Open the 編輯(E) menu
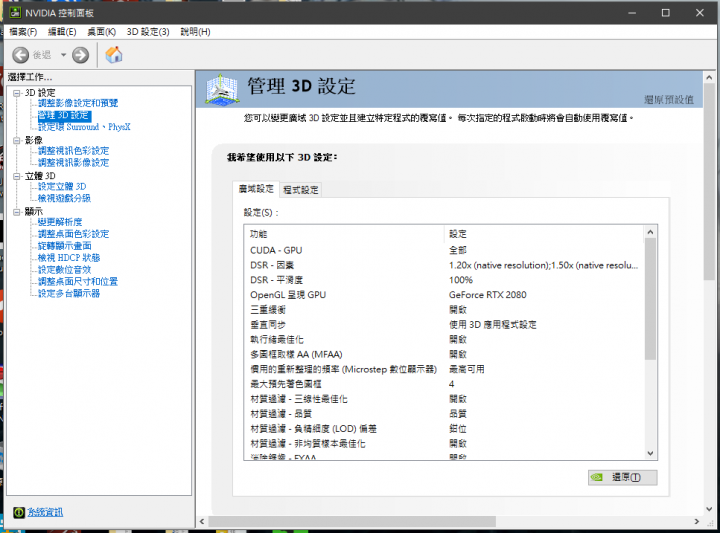 (x=62, y=32)
